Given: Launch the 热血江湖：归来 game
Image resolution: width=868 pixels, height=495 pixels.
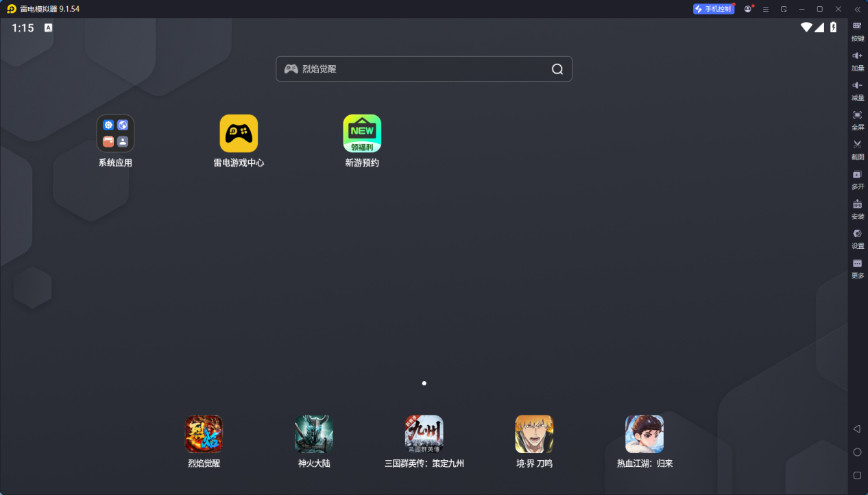Looking at the screenshot, I should [x=644, y=434].
